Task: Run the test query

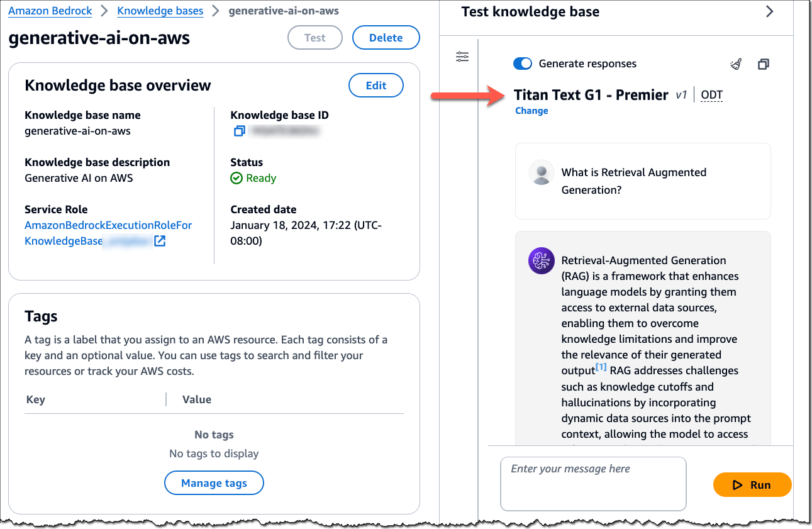Action: click(752, 484)
